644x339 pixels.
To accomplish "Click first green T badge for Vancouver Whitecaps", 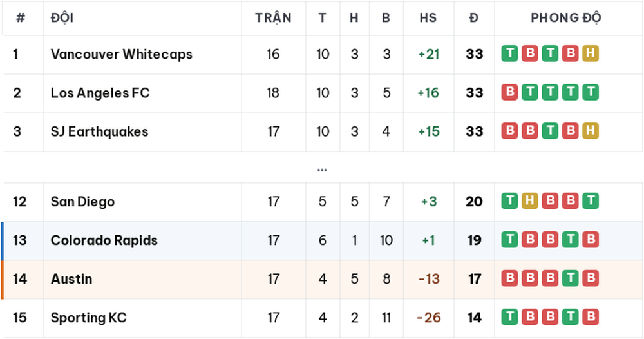I will [509, 53].
